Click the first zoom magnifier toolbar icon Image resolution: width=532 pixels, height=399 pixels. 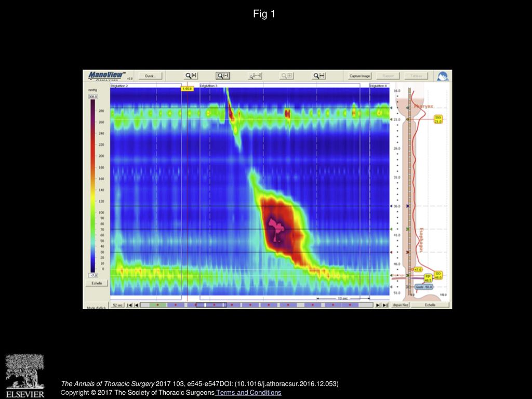point(191,76)
